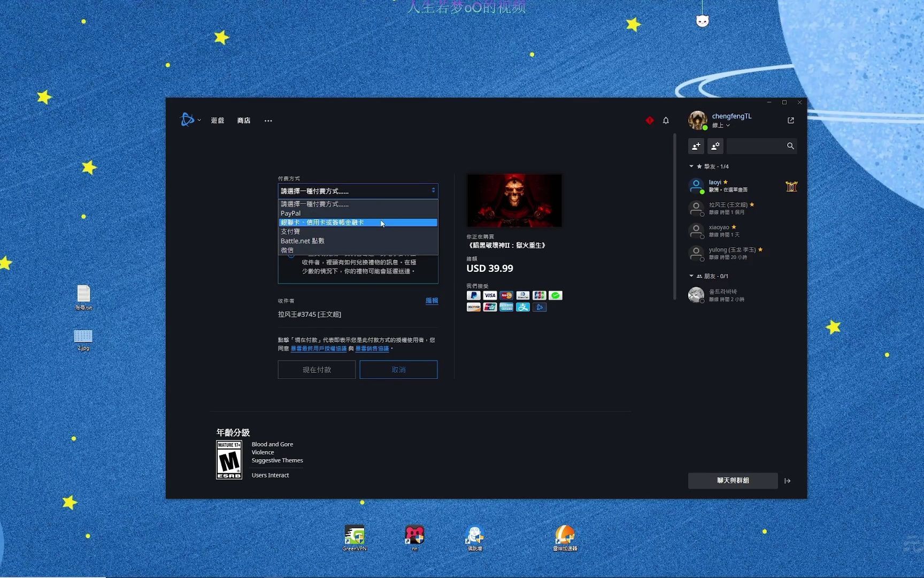Select friend xiaoyao in the list
The width and height of the screenshot is (924, 578).
pyautogui.click(x=742, y=231)
